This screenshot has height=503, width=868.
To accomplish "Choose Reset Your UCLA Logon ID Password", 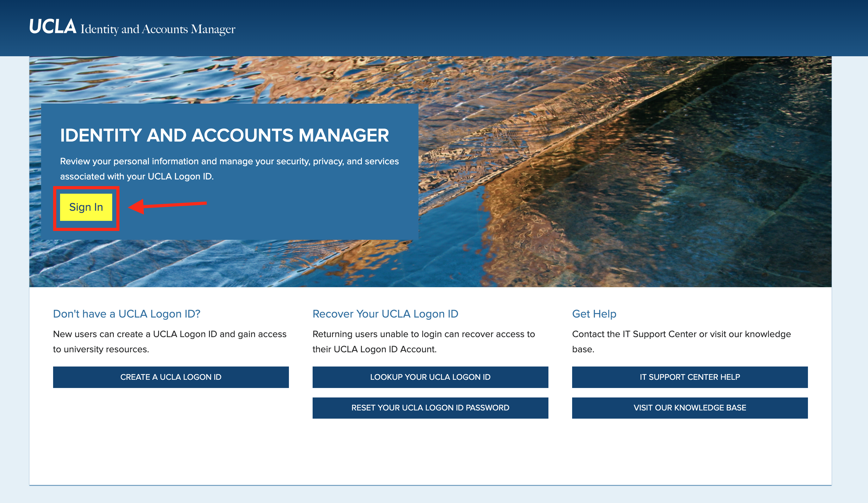I will tap(430, 408).
